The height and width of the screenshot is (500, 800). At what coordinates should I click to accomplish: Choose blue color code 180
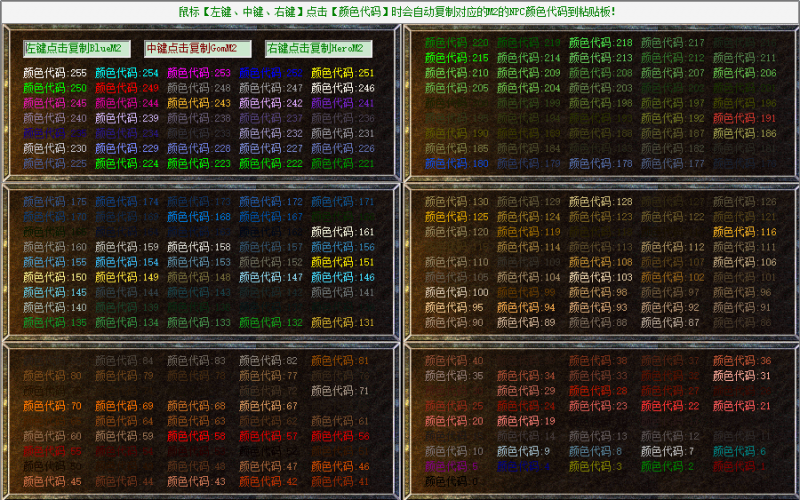tap(456, 163)
